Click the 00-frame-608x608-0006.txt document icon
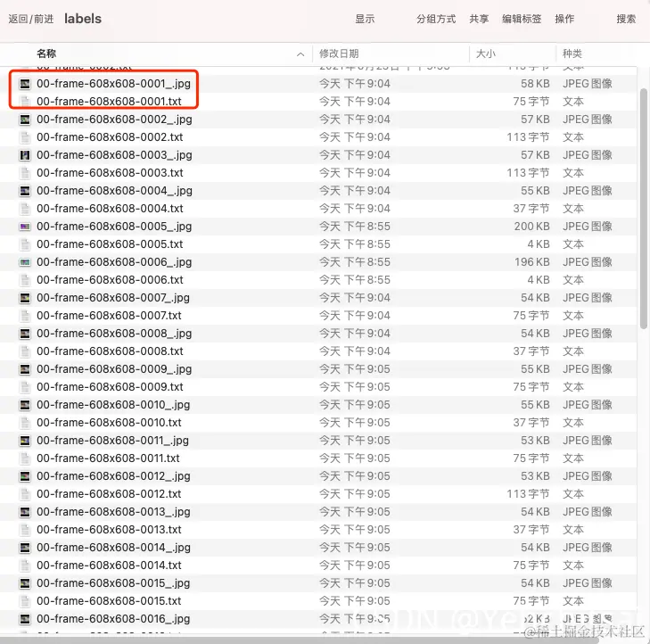 point(25,280)
